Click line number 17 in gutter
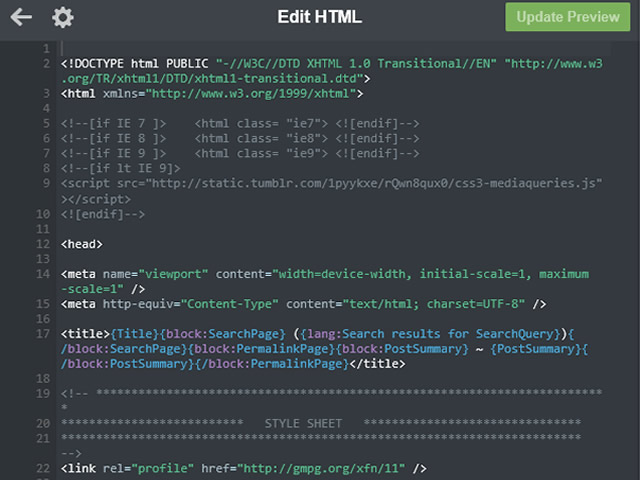The width and height of the screenshot is (640, 480). (43, 334)
